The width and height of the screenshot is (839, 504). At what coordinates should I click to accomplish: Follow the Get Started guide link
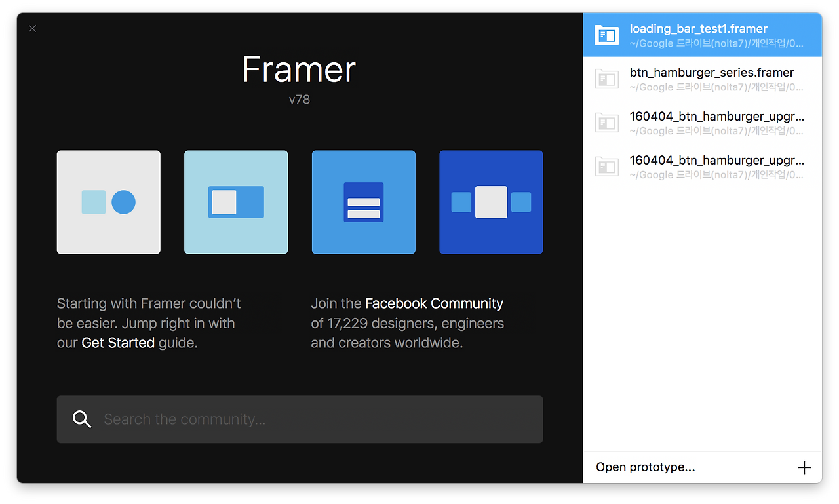tap(118, 343)
